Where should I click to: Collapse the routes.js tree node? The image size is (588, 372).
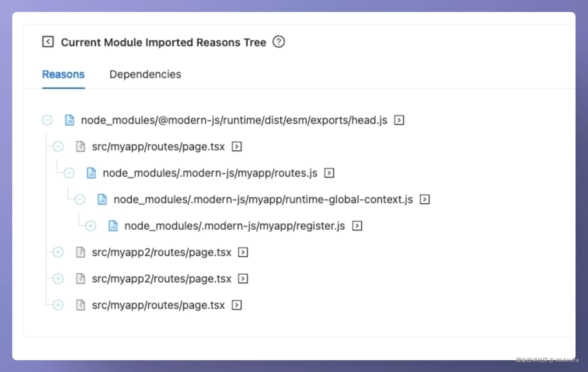(69, 173)
